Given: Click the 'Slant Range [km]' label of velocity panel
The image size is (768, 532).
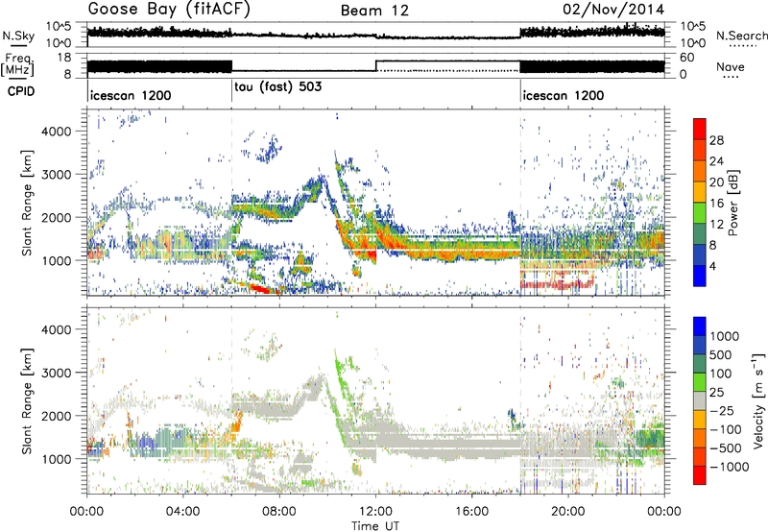Looking at the screenshot, I should tap(27, 401).
